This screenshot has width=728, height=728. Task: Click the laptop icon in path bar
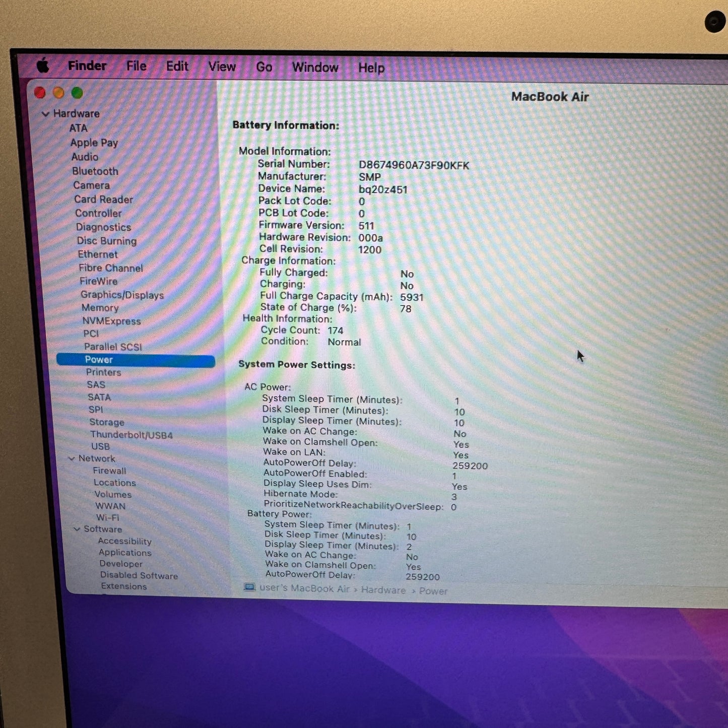249,587
